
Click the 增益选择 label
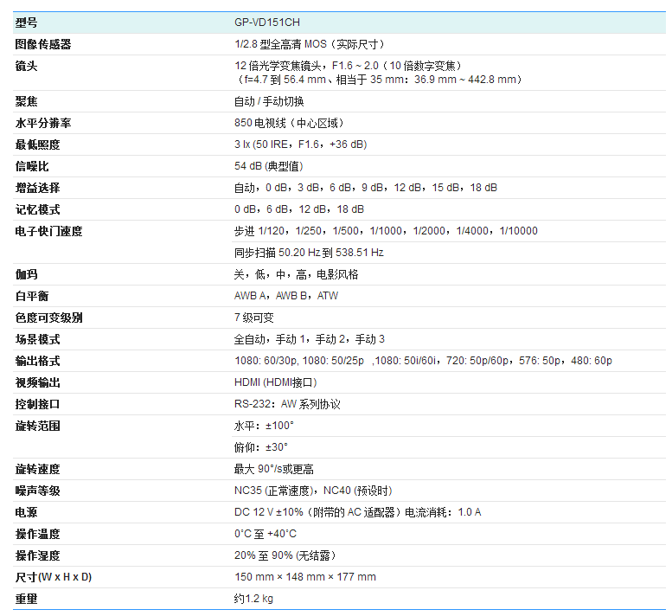(x=37, y=188)
